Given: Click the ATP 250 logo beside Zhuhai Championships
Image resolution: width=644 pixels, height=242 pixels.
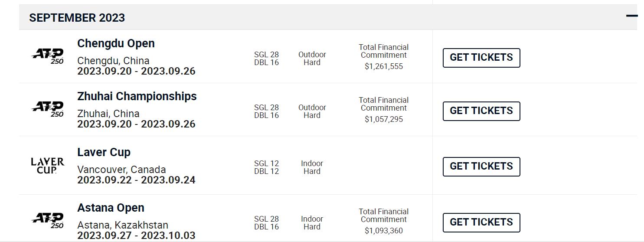Looking at the screenshot, I should [48, 109].
